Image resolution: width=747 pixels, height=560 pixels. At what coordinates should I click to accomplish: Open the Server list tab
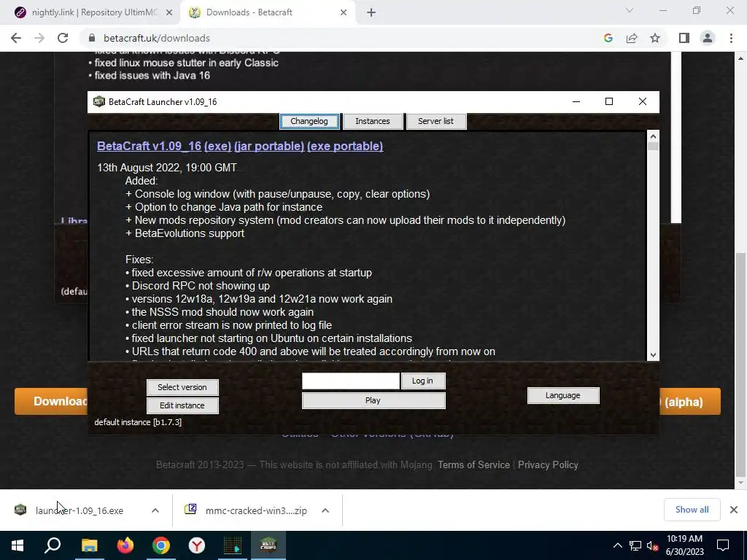[x=436, y=122]
